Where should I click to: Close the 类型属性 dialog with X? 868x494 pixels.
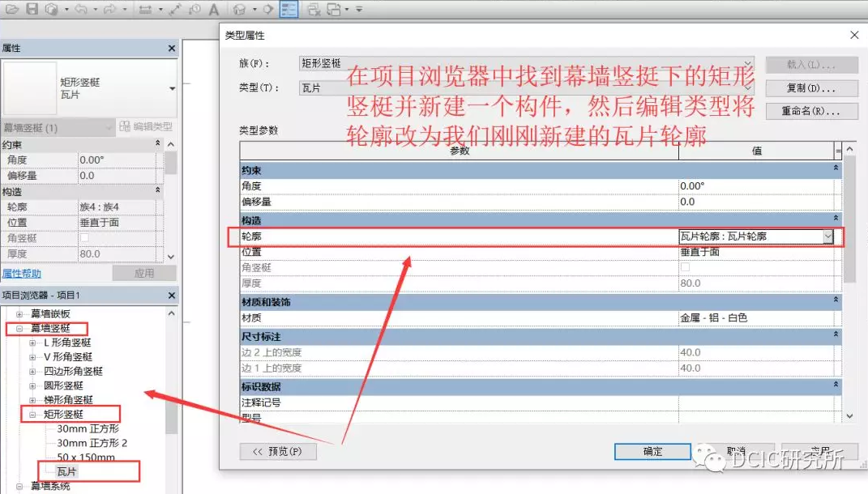coord(854,35)
